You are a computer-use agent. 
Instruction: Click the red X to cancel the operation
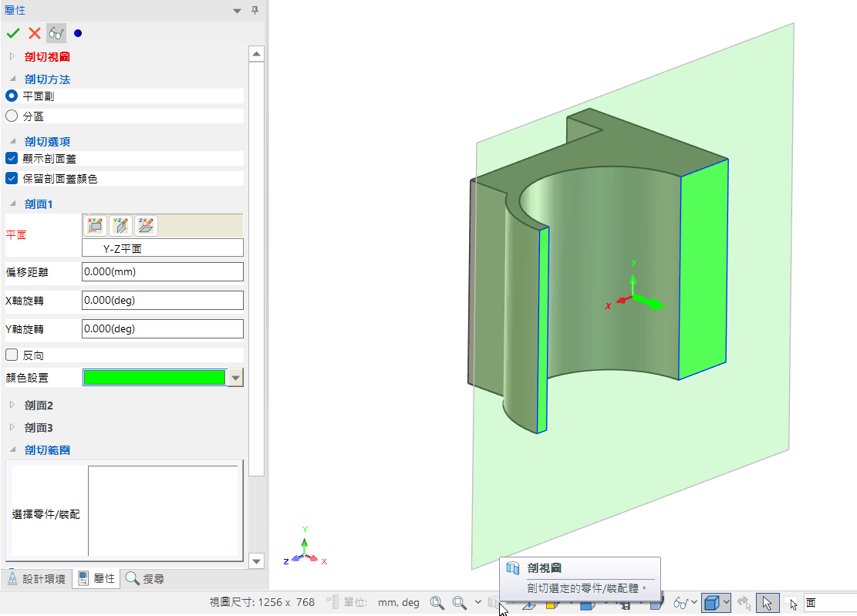point(32,33)
